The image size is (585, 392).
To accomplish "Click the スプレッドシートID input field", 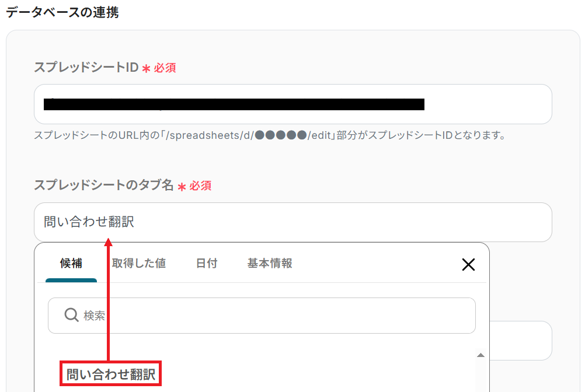I will 293,104.
